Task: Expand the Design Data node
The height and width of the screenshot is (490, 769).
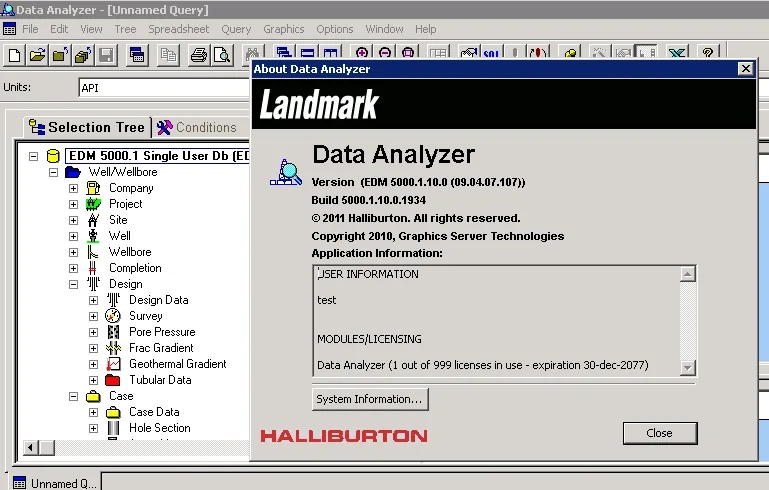Action: click(x=94, y=300)
